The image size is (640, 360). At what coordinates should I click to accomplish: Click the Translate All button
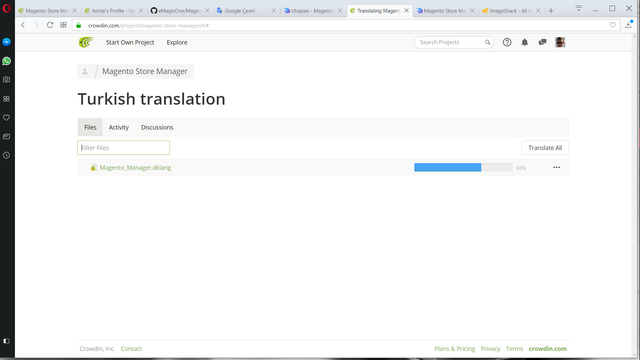click(545, 148)
